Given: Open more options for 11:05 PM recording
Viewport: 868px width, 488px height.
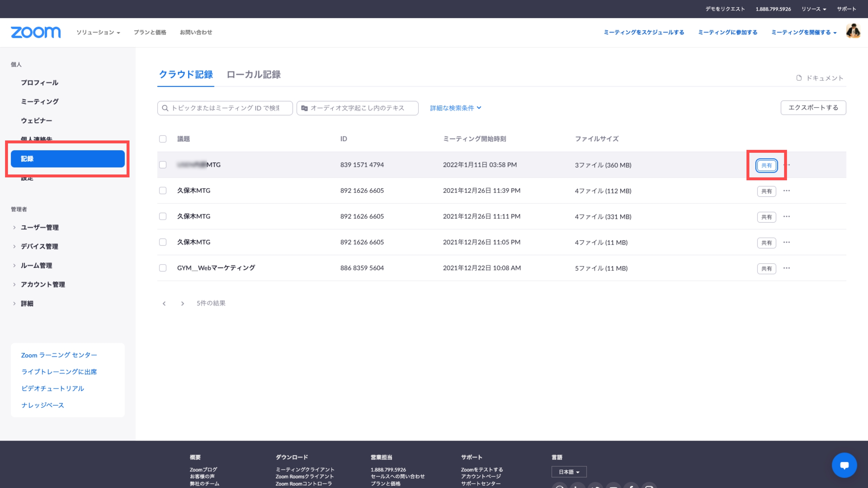Looking at the screenshot, I should pyautogui.click(x=787, y=242).
